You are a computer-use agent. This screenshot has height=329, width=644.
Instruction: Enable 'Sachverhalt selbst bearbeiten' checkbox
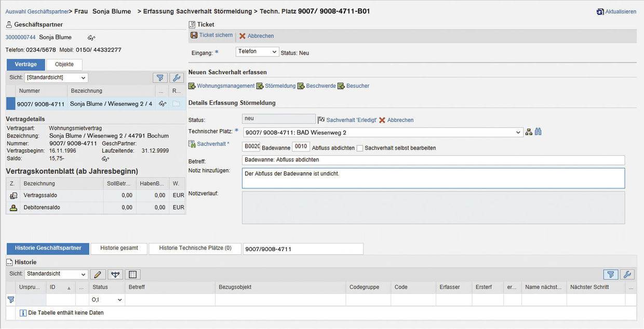point(359,148)
